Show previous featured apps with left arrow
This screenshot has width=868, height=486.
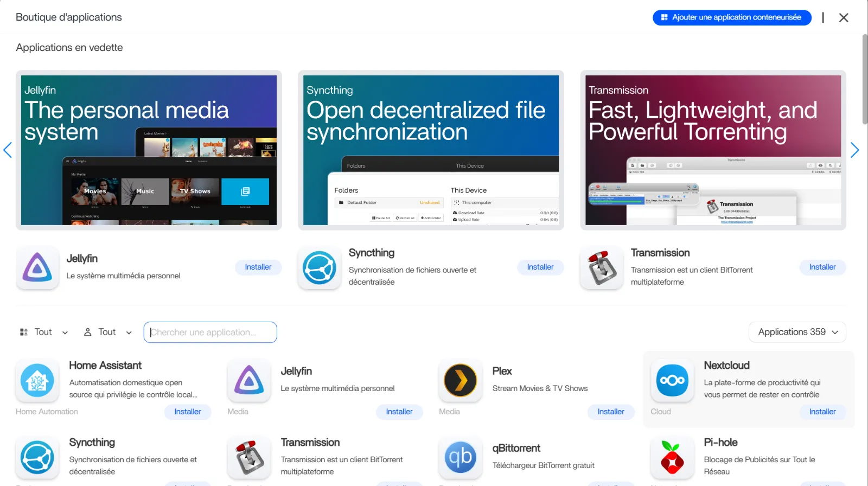tap(8, 150)
